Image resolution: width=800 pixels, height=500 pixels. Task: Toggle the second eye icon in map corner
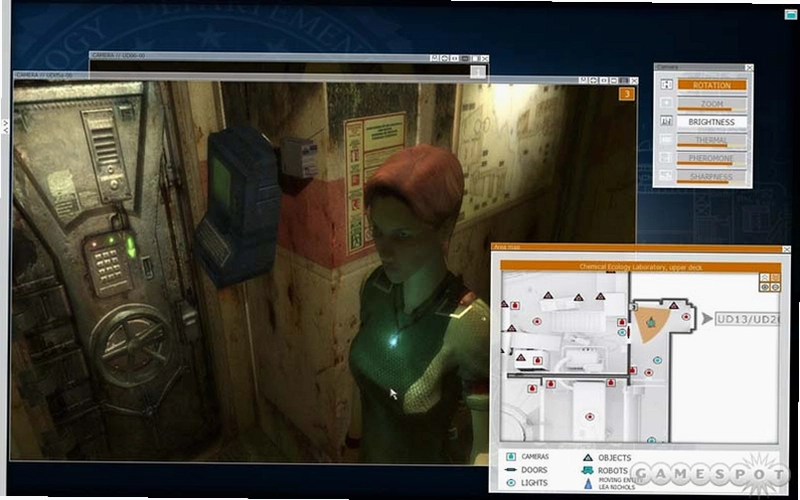[x=775, y=288]
